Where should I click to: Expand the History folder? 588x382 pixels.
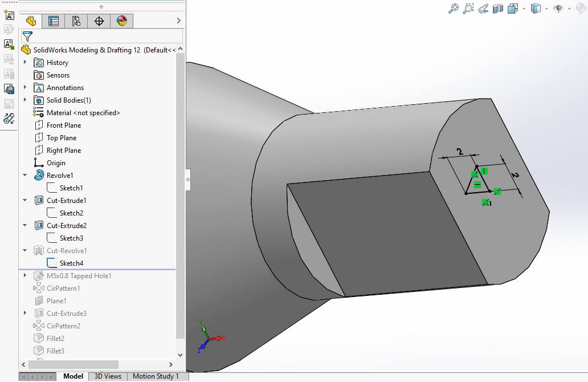25,63
